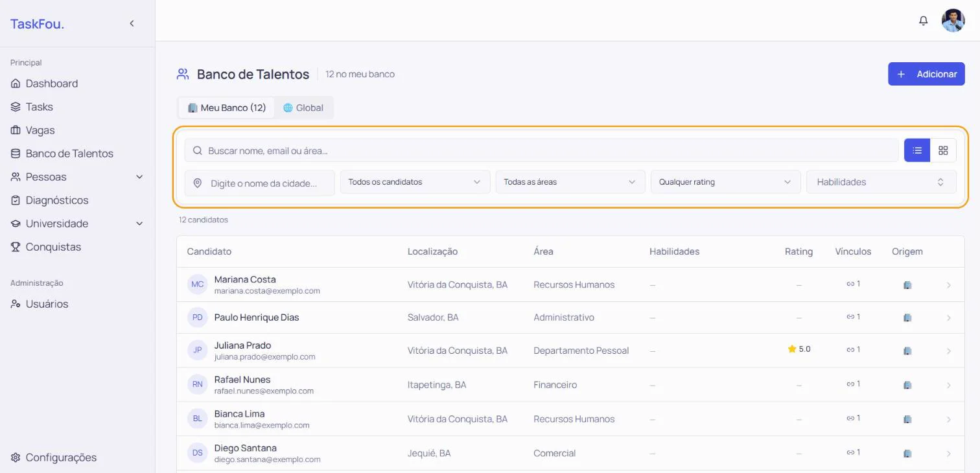Switch to the Global tab
Screen dimensions: 980x473
click(x=303, y=108)
